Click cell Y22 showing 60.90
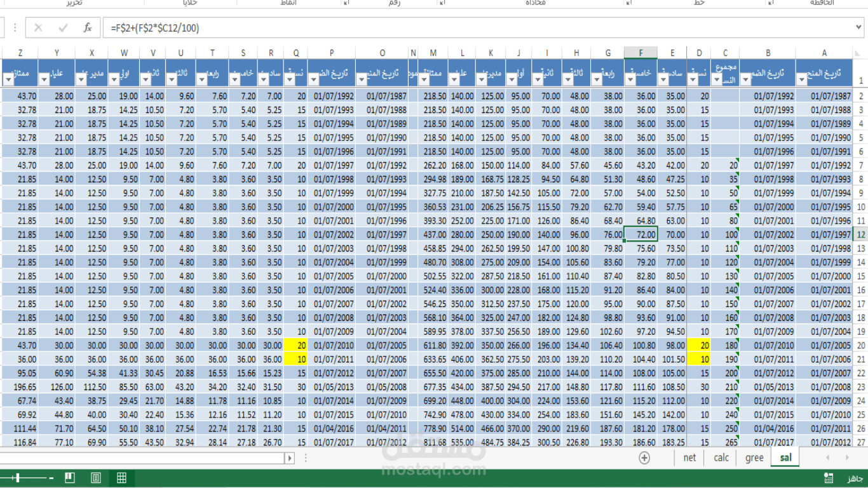This screenshot has height=488, width=868. point(57,373)
